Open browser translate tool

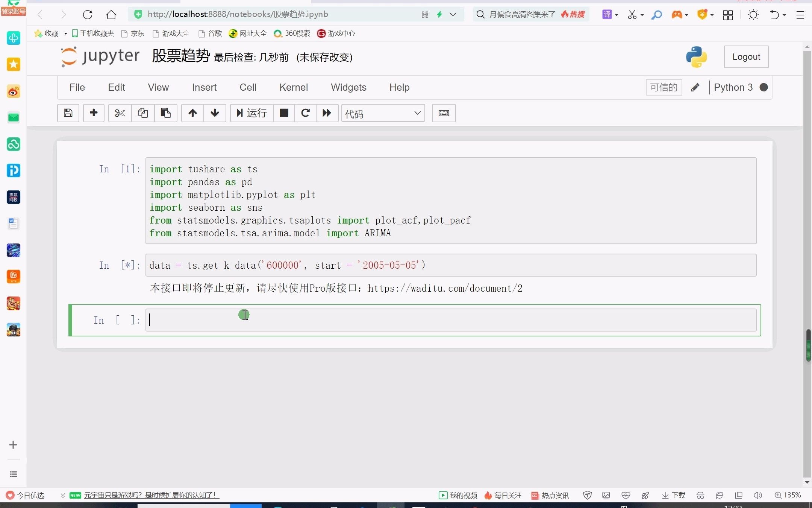(608, 14)
